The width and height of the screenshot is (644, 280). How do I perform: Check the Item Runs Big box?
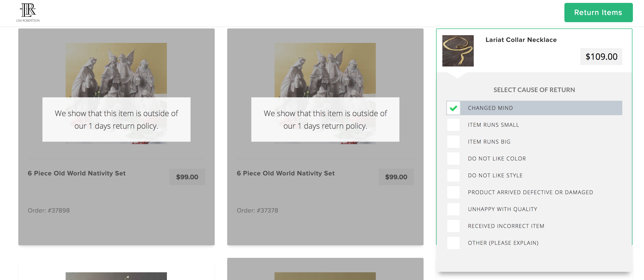(453, 142)
